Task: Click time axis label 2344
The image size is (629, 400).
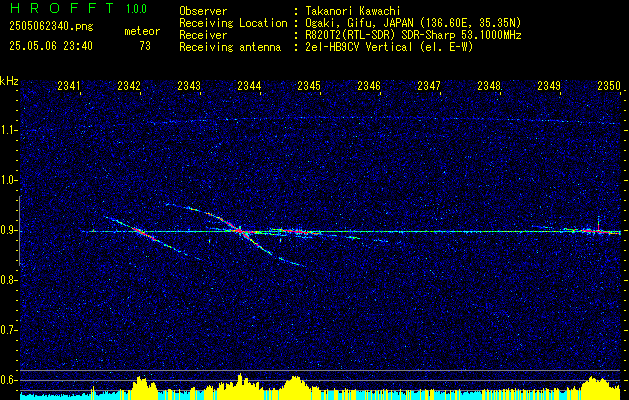Action: [249, 86]
